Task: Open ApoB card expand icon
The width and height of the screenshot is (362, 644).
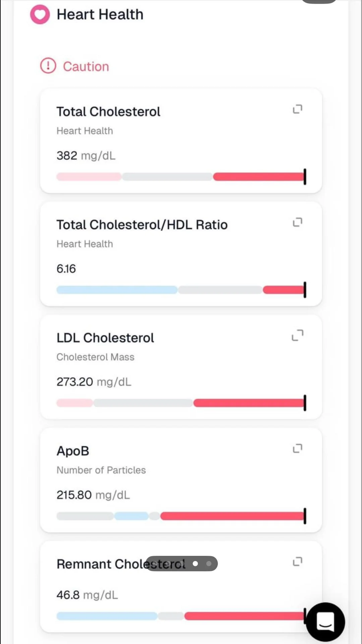Action: tap(298, 448)
